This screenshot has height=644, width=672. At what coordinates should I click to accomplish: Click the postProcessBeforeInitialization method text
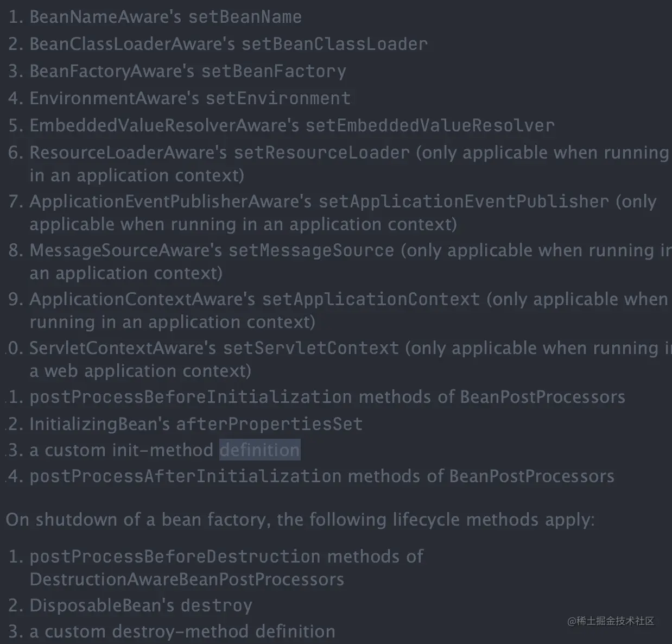pyautogui.click(x=191, y=397)
